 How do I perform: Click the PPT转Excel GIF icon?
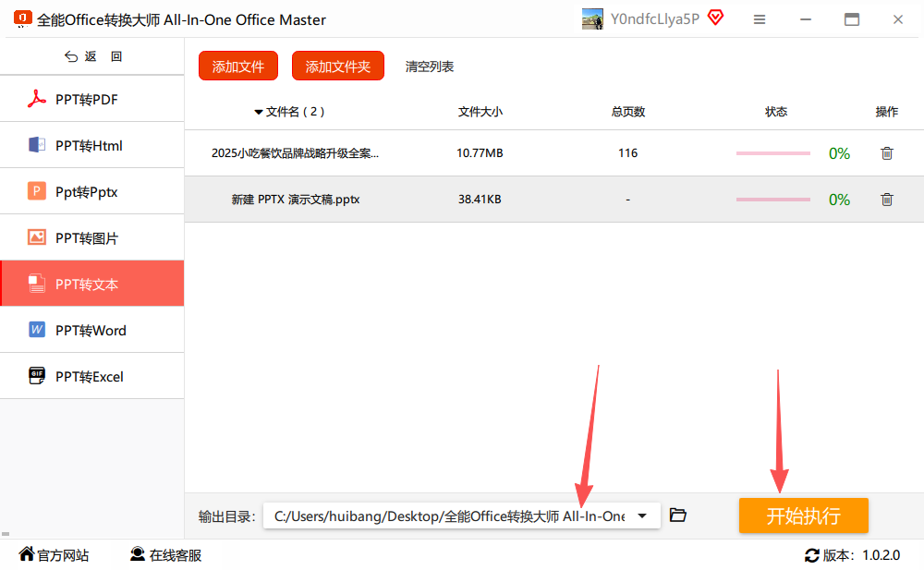pyautogui.click(x=37, y=375)
